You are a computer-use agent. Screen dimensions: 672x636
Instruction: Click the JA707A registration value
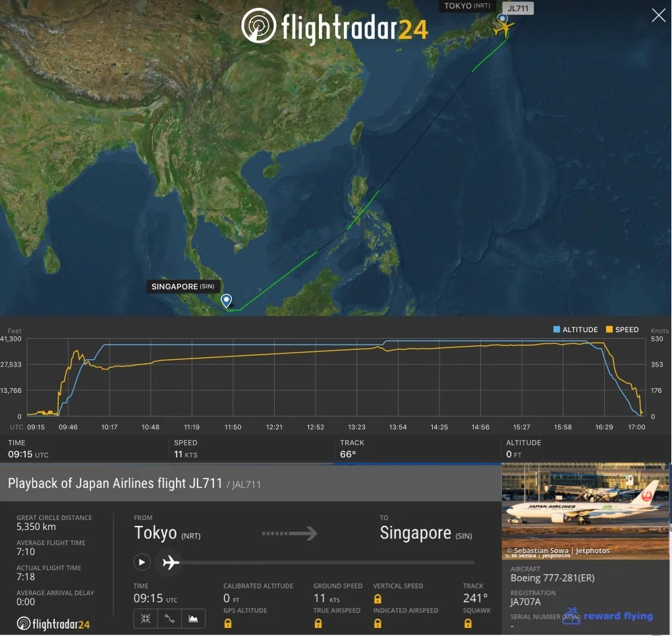(526, 602)
